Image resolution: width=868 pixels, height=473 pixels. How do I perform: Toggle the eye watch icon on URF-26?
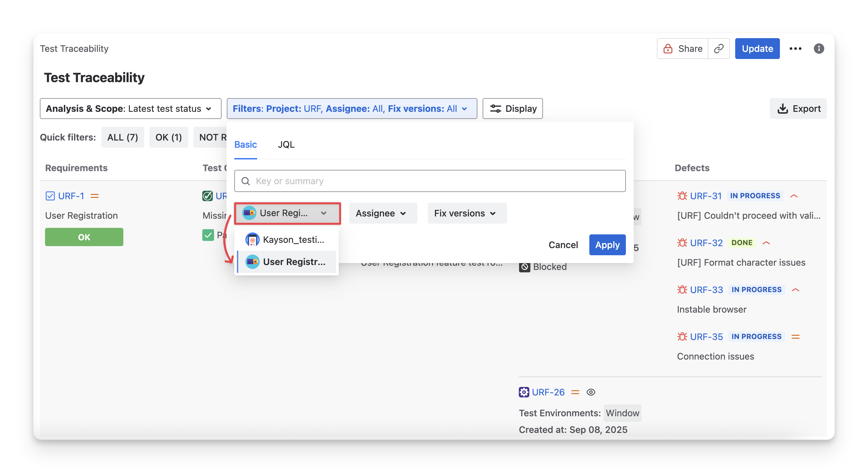(591, 392)
